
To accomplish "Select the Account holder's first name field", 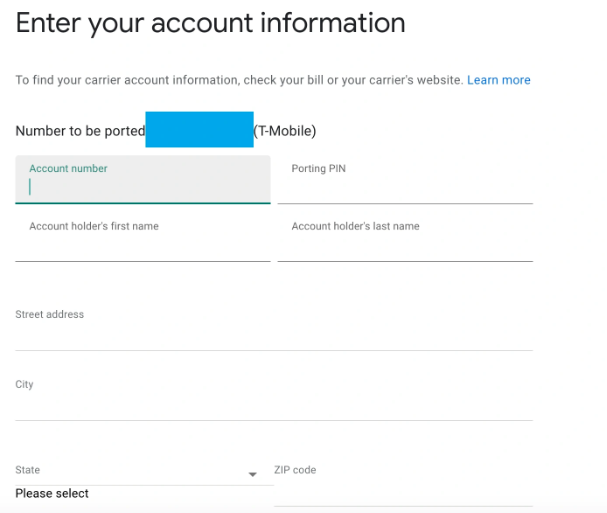I will tap(142, 245).
